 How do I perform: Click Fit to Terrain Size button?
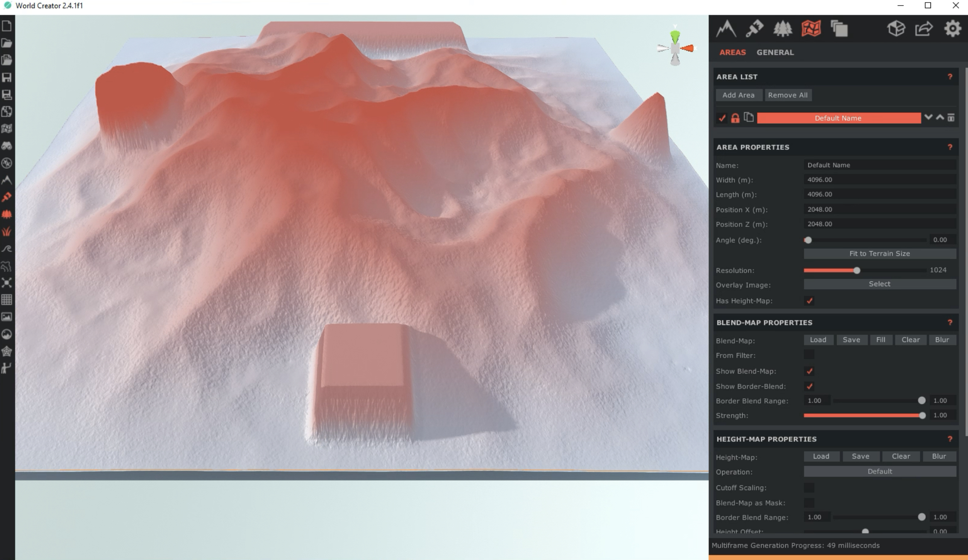coord(880,253)
